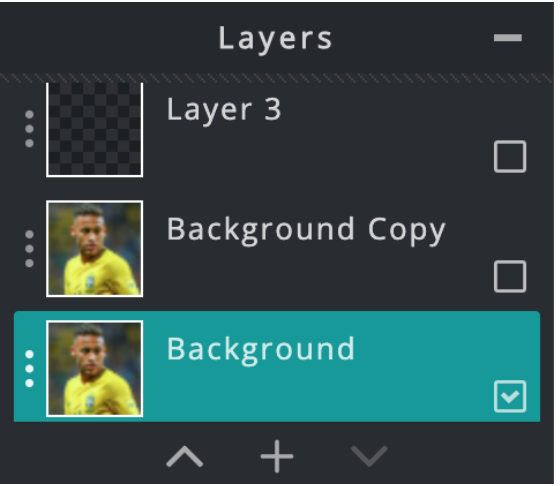560x486 pixels.
Task: Uncheck the Background layer visibility checkbox
Action: 510,396
